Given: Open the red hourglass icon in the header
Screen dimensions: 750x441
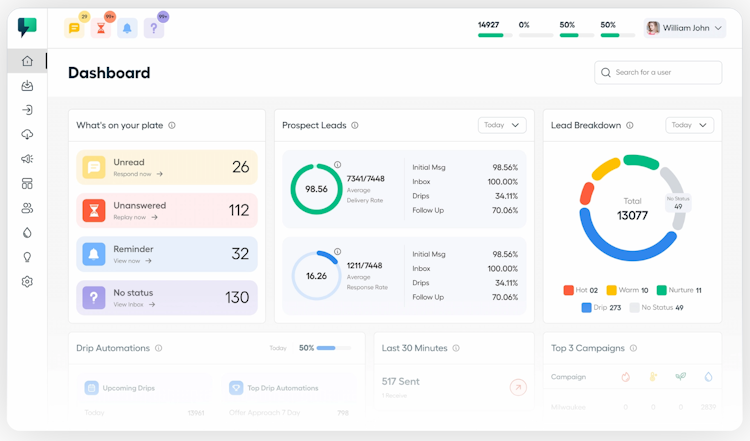Looking at the screenshot, I should 100,28.
